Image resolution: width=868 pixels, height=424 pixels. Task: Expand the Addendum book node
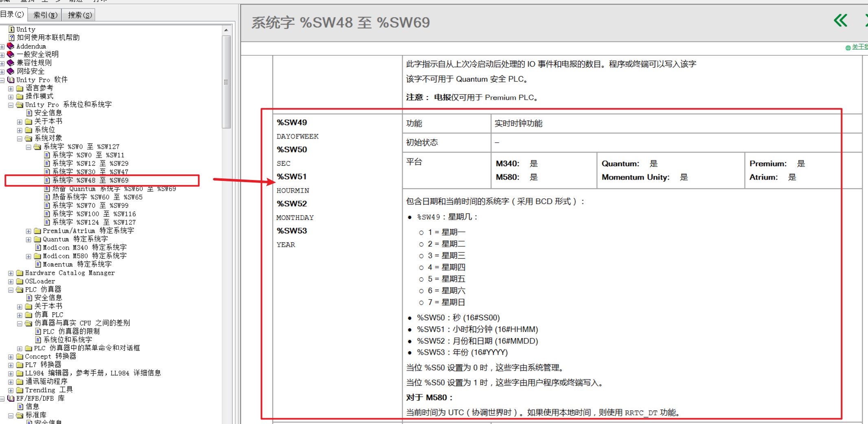click(x=2, y=47)
